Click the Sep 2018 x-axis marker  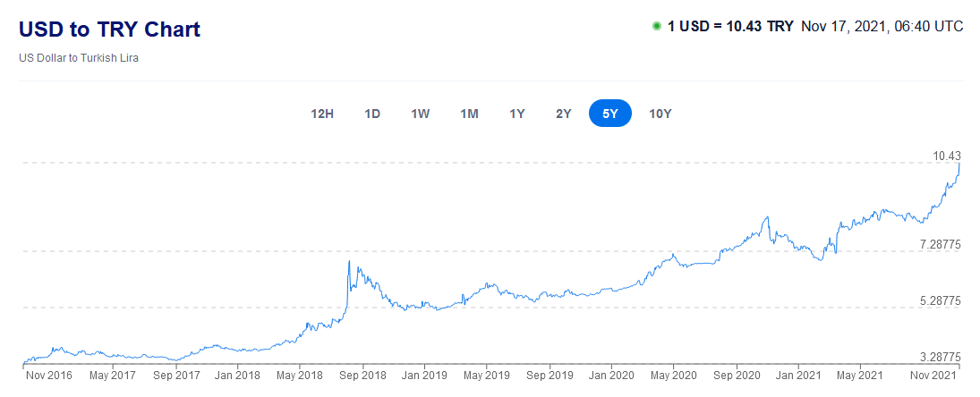[362, 376]
